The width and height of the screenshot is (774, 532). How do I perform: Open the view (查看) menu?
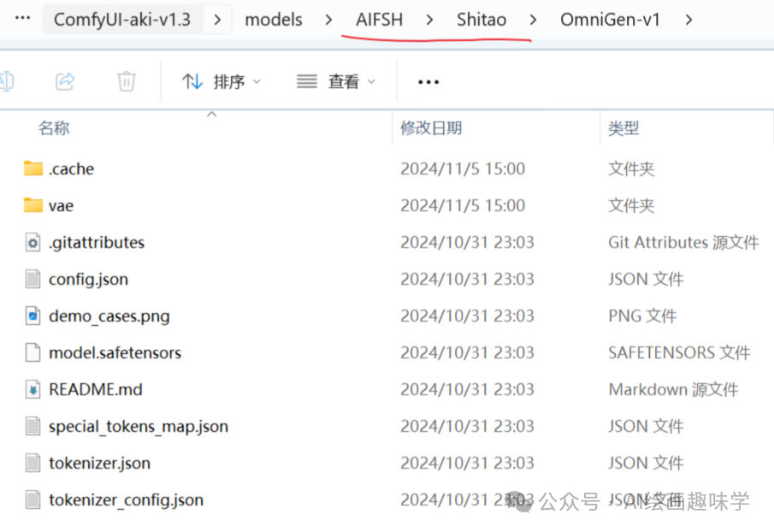(336, 81)
